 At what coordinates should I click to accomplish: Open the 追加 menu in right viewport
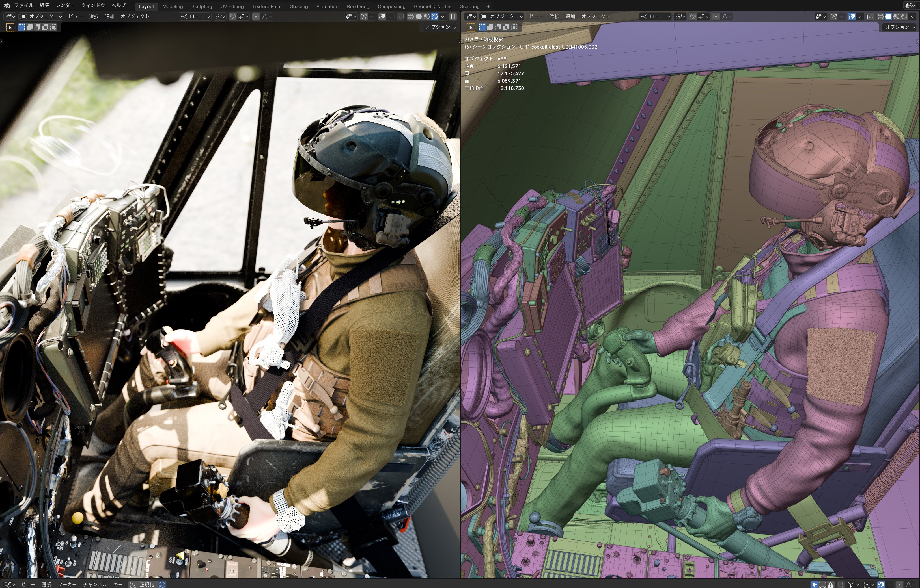(570, 16)
